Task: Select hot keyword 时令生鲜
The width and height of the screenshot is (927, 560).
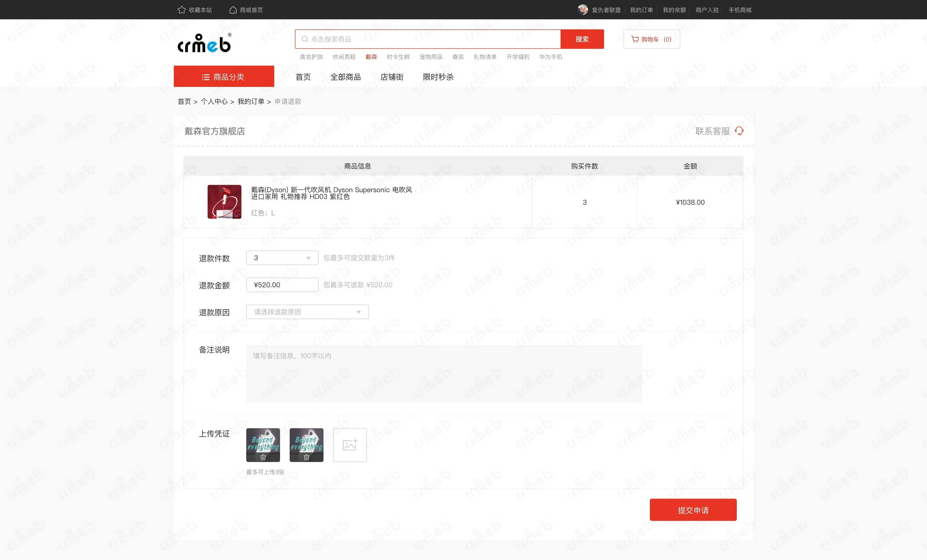Action: tap(398, 57)
